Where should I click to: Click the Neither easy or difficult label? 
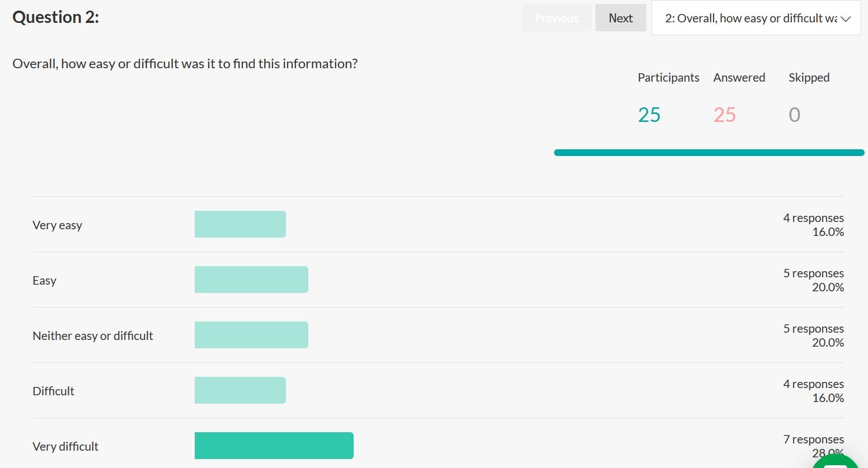click(93, 335)
